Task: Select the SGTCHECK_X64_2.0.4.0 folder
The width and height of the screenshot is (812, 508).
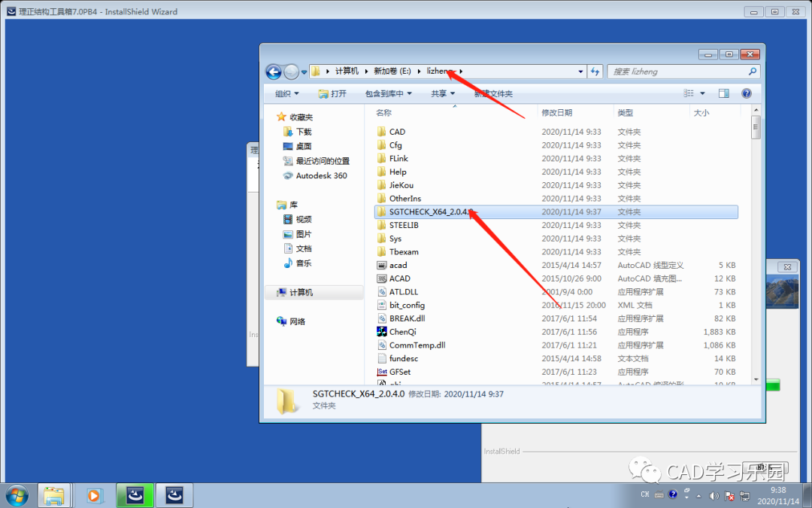Action: coord(556,212)
